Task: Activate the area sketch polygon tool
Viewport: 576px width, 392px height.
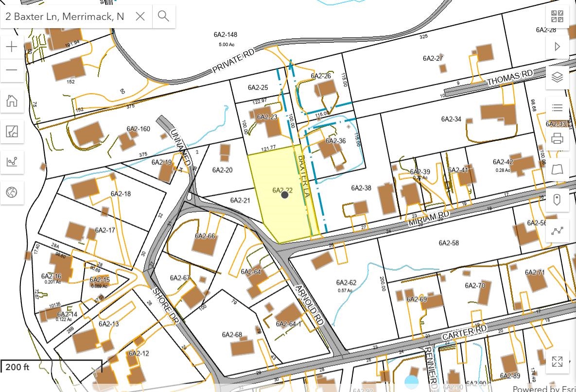Action: point(557,170)
